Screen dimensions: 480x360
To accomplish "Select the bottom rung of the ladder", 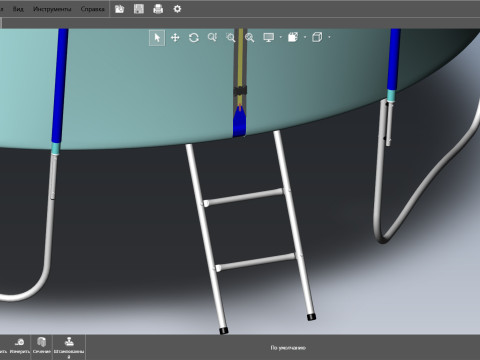I will (x=256, y=262).
